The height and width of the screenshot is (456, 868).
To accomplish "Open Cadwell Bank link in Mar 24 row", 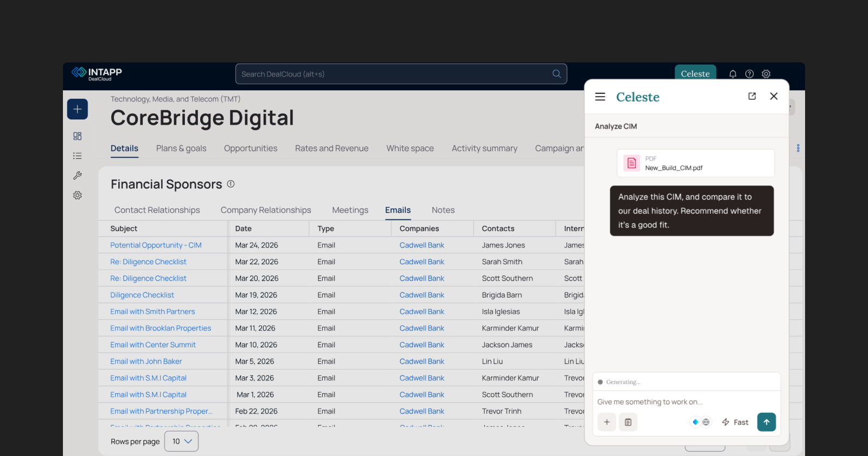I will [422, 245].
